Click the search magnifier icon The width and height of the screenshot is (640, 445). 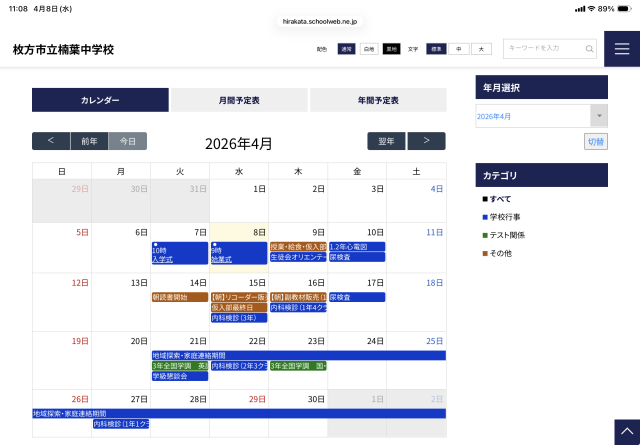[590, 48]
